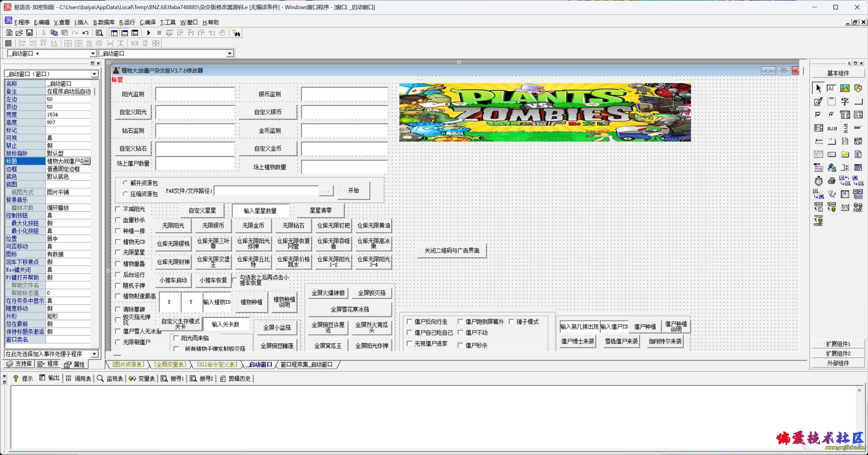Select the radio button component icon
The height and width of the screenshot is (455, 868).
point(832,115)
